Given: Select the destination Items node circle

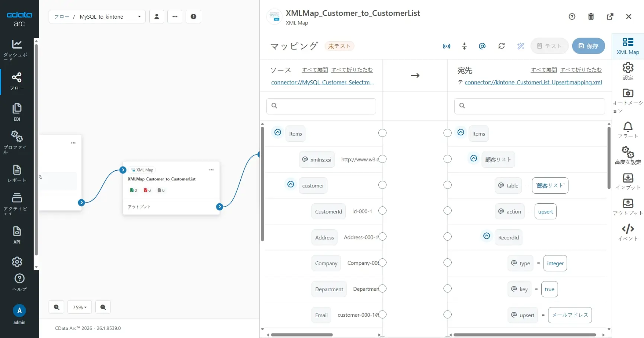Looking at the screenshot, I should 448,133.
